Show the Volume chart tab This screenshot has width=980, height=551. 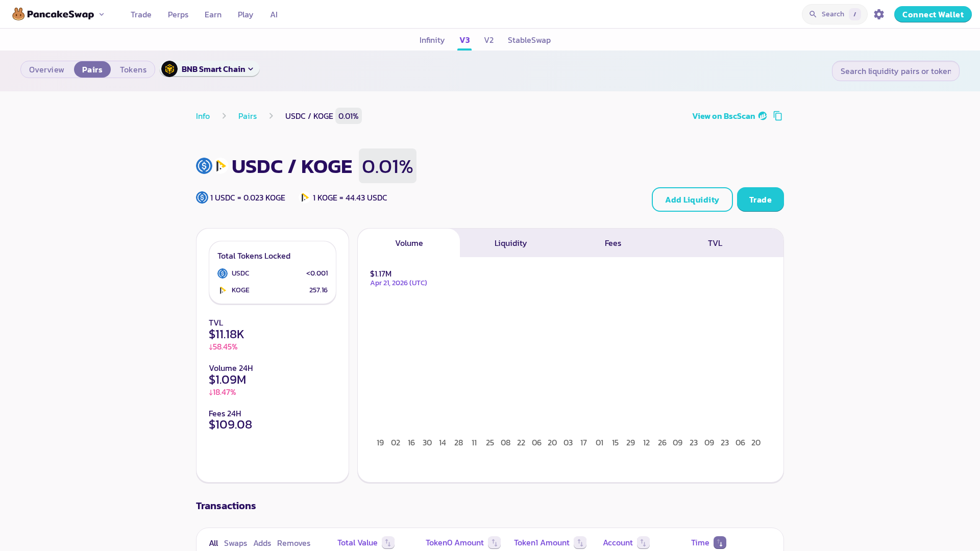pyautogui.click(x=409, y=243)
